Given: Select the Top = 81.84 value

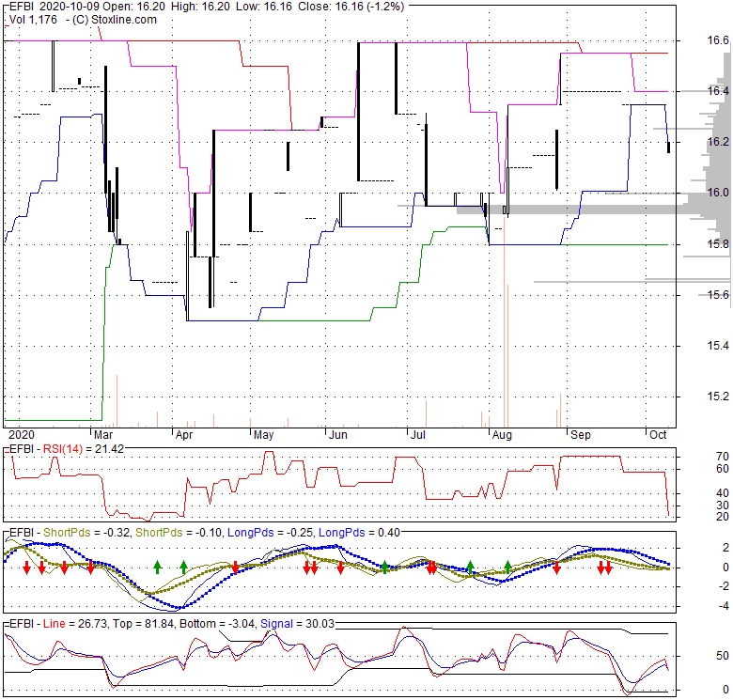Looking at the screenshot, I should [143, 624].
